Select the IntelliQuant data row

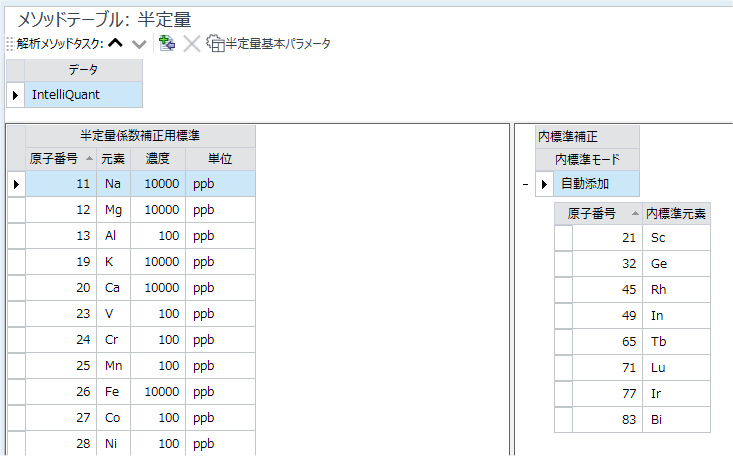coord(83,94)
